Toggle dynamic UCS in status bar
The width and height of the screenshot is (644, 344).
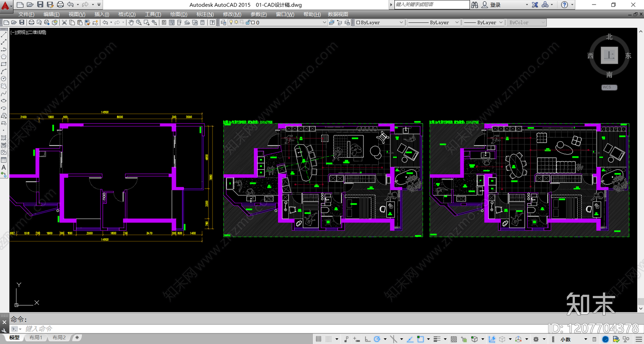[492, 339]
